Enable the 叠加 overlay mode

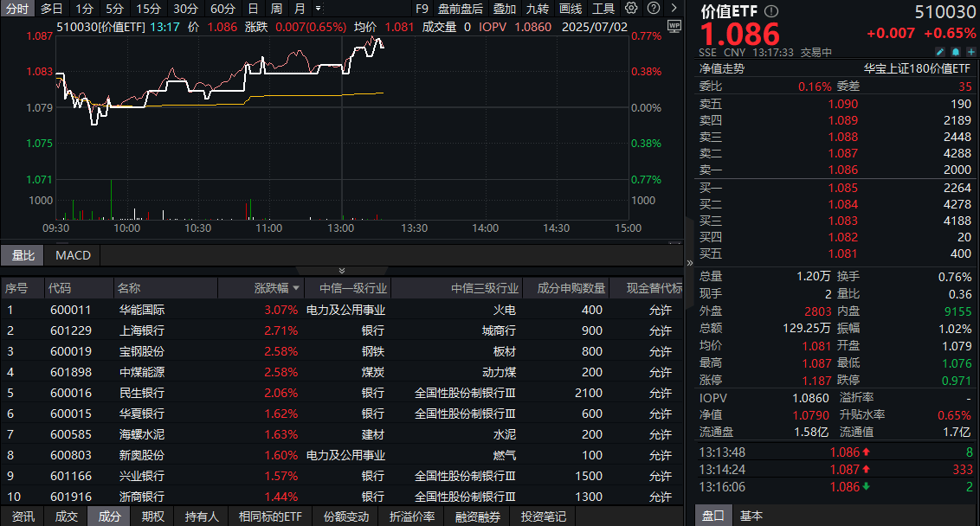coord(505,9)
